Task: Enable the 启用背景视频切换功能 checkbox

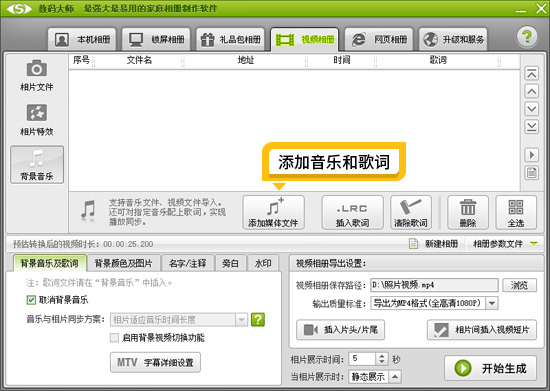Action: click(x=114, y=338)
